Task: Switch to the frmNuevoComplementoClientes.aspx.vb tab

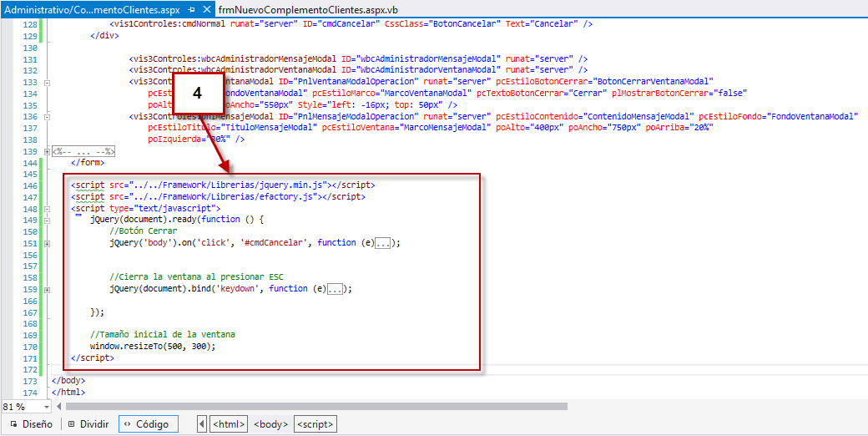Action: (307, 10)
